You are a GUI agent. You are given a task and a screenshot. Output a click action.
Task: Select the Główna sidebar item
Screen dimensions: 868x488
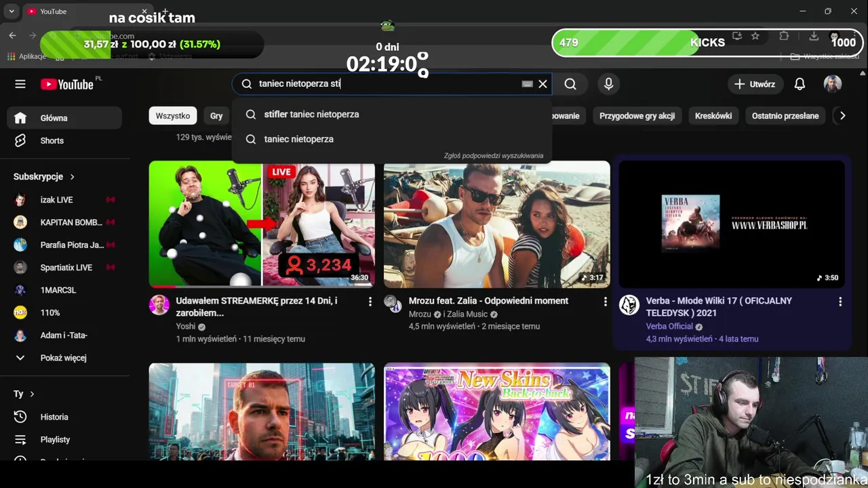[x=64, y=118]
